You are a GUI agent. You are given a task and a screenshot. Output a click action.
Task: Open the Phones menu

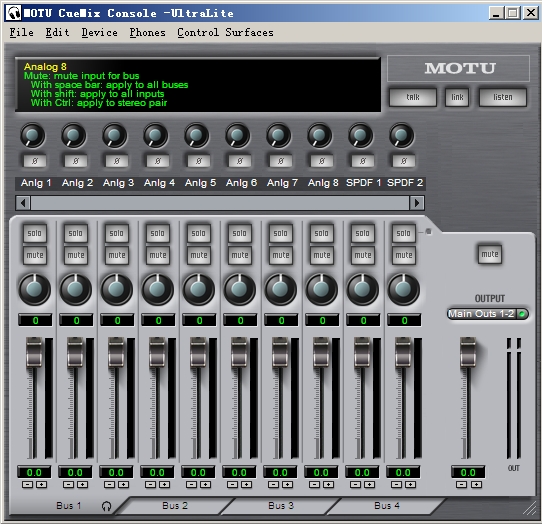[148, 32]
